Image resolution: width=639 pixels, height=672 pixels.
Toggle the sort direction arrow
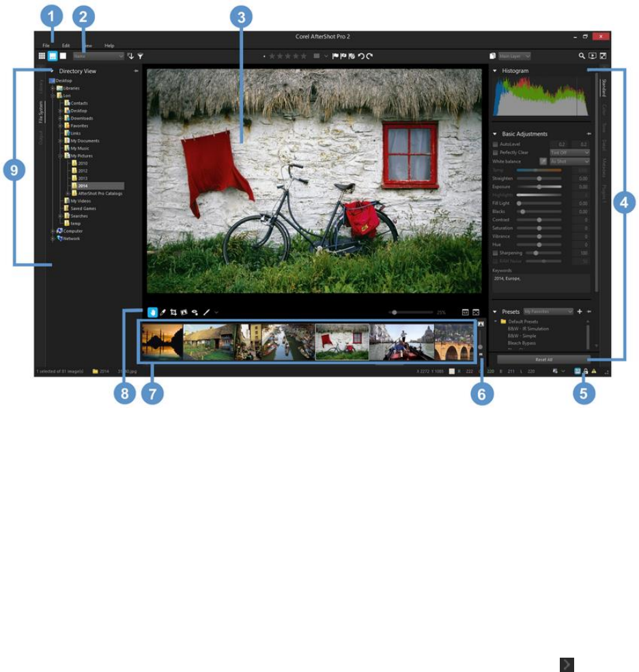(x=131, y=56)
